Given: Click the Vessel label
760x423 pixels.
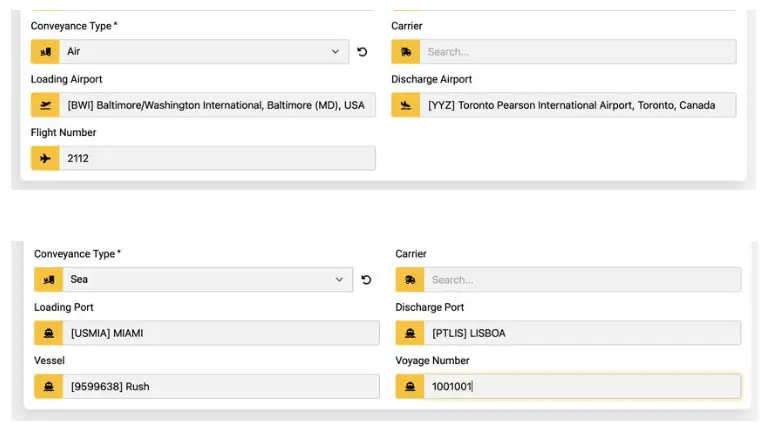Looking at the screenshot, I should pyautogui.click(x=49, y=360).
